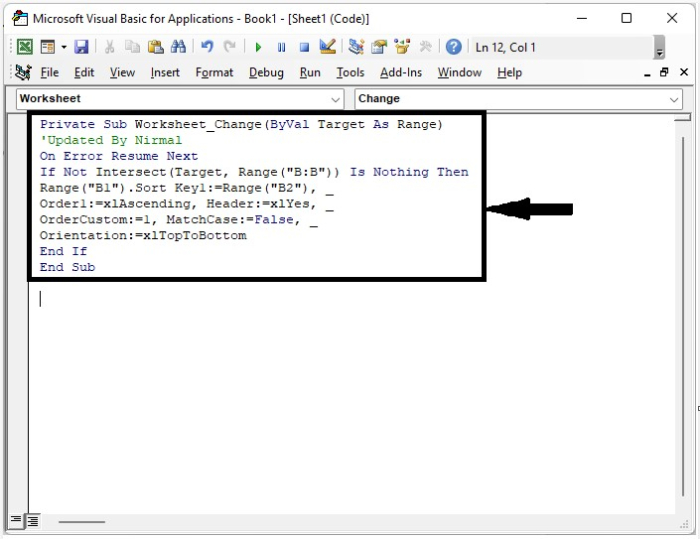Image resolution: width=700 pixels, height=539 pixels.
Task: Open the Insert menu
Action: pyautogui.click(x=165, y=72)
